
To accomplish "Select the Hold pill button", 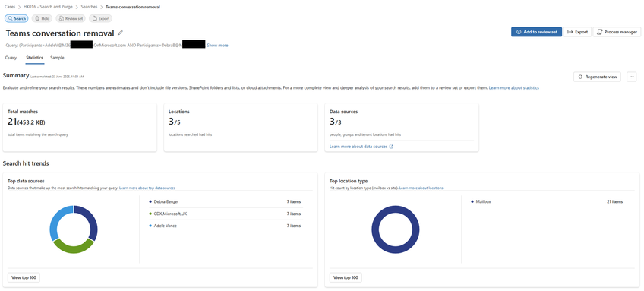I will (x=42, y=18).
